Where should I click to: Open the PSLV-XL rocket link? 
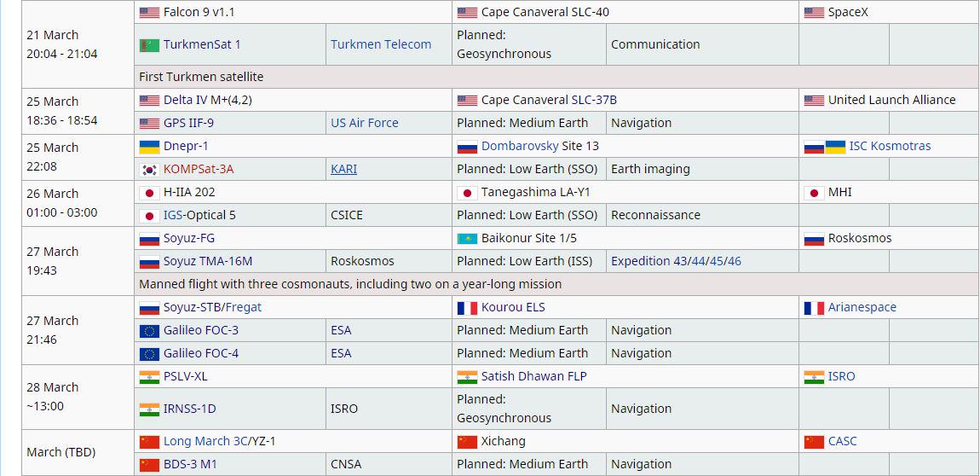pos(185,376)
